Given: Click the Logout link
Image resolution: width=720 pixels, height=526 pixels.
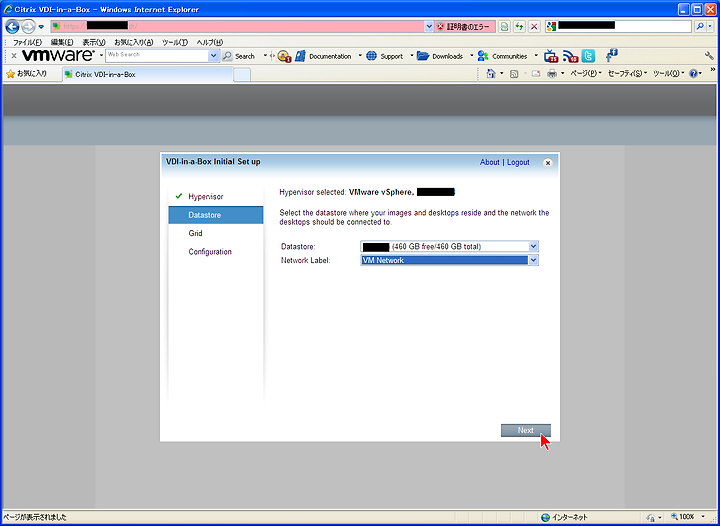Looking at the screenshot, I should coord(518,162).
